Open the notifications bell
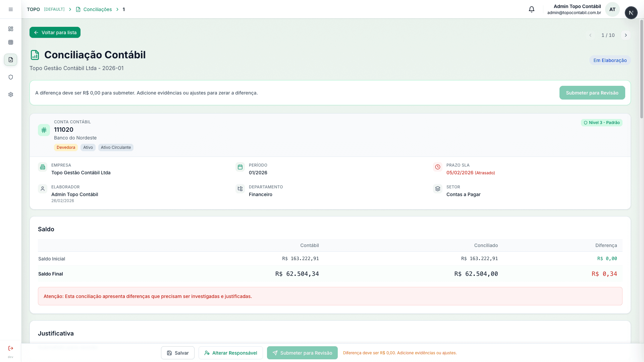The height and width of the screenshot is (362, 644). (x=532, y=9)
